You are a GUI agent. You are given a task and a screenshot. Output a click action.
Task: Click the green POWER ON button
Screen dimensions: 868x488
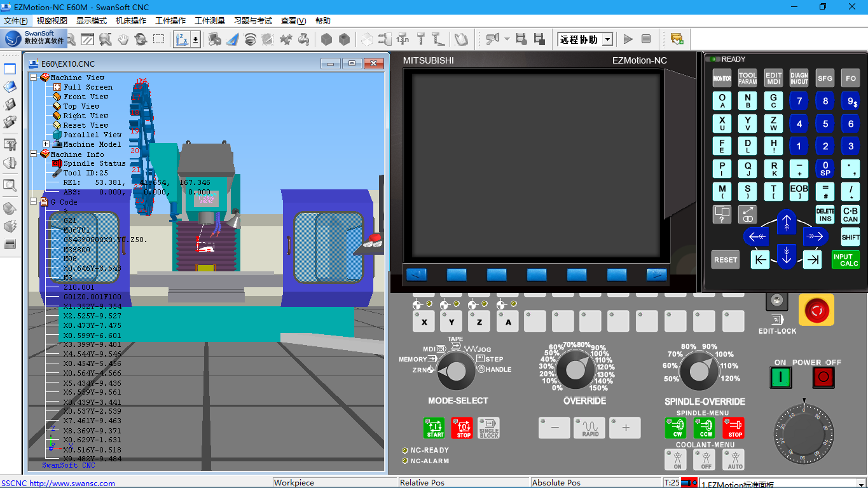pyautogui.click(x=781, y=377)
